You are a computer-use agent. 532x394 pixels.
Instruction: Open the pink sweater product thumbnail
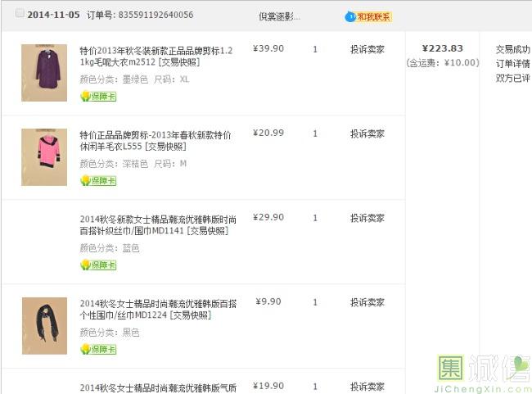44,156
